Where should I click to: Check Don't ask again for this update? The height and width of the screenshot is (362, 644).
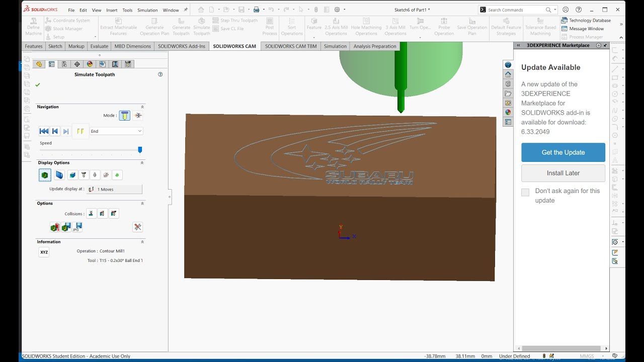click(x=525, y=193)
